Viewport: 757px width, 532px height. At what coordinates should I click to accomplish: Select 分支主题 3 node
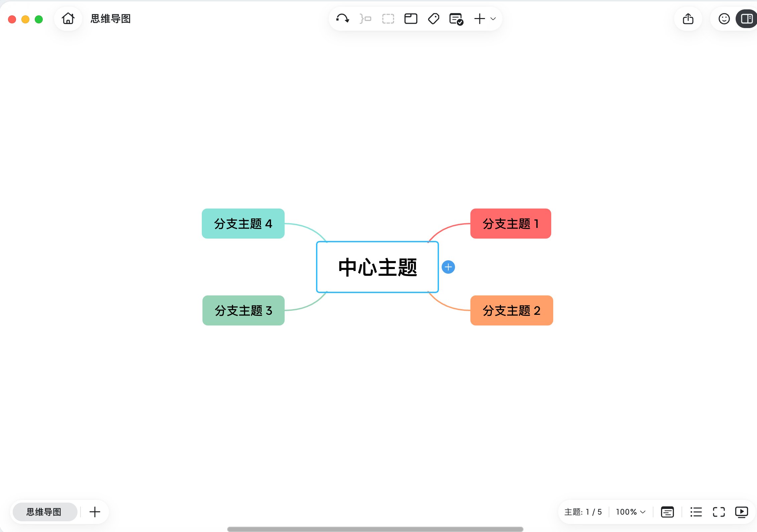pos(244,310)
